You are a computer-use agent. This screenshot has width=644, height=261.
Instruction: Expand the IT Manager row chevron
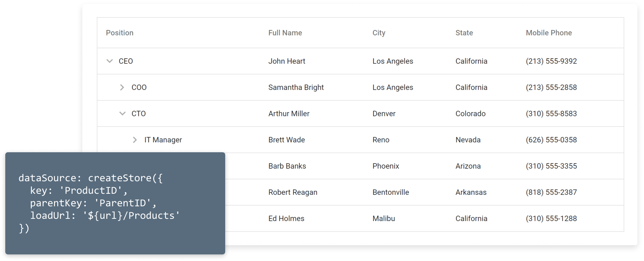pyautogui.click(x=135, y=140)
